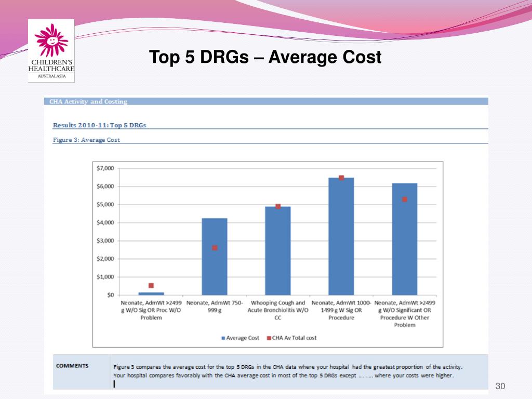Click the $6,000 axis label

(x=105, y=187)
